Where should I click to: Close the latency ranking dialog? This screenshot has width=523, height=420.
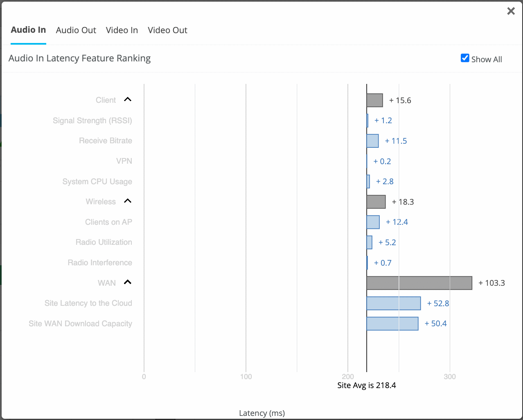511,11
